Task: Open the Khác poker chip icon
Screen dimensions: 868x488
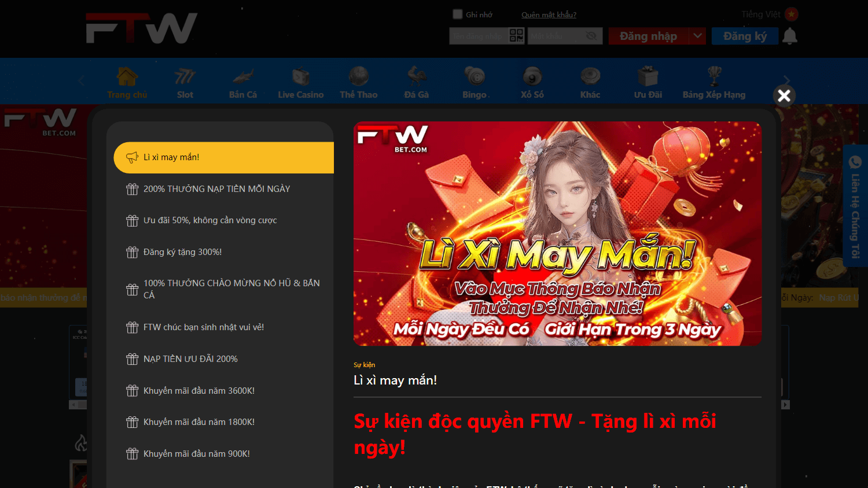Action: 590,76
